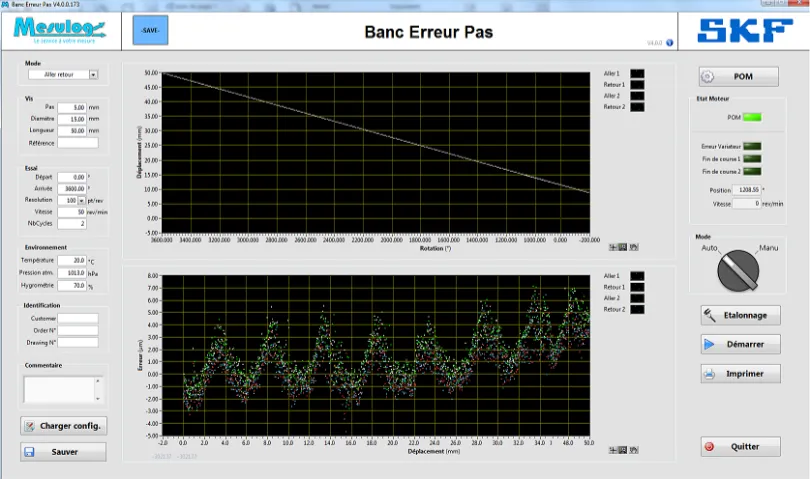
Task: Turn the Auto/Manu mode rotary knob
Action: tap(738, 271)
